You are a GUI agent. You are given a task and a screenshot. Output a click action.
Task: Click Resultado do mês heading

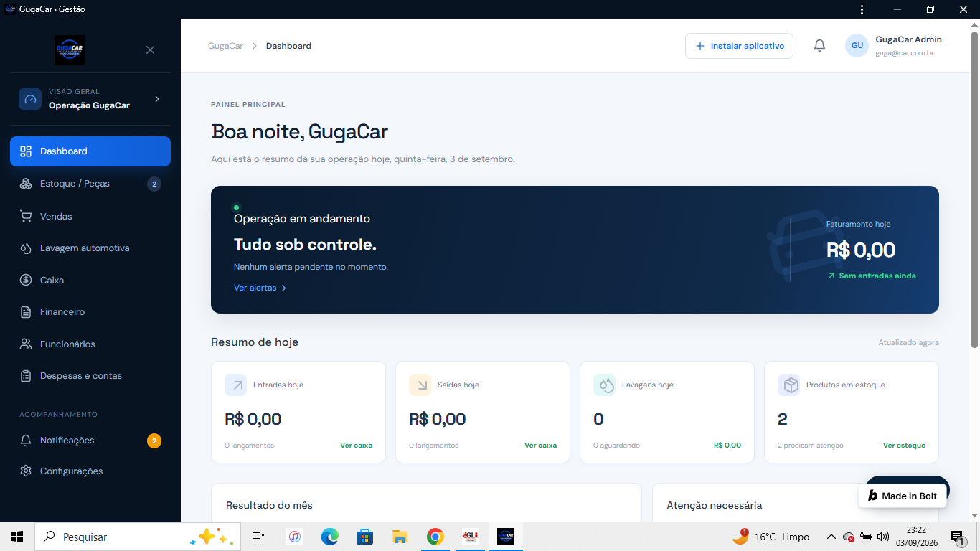pos(269,506)
